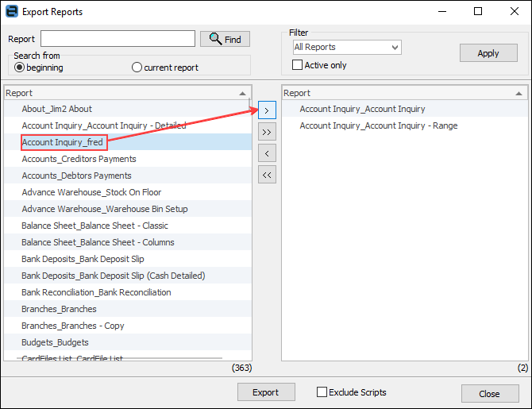Sort right list by Report column arrow
This screenshot has width=532, height=409.
(x=519, y=94)
